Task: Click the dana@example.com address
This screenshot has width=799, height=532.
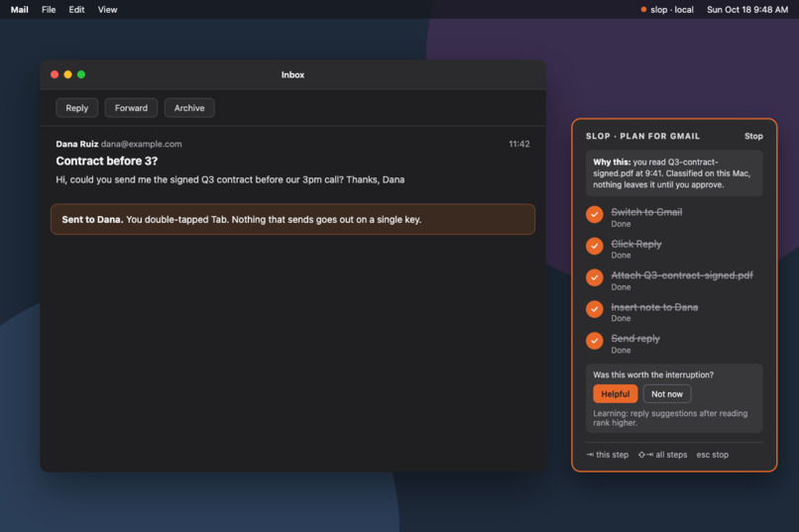Action: tap(141, 144)
